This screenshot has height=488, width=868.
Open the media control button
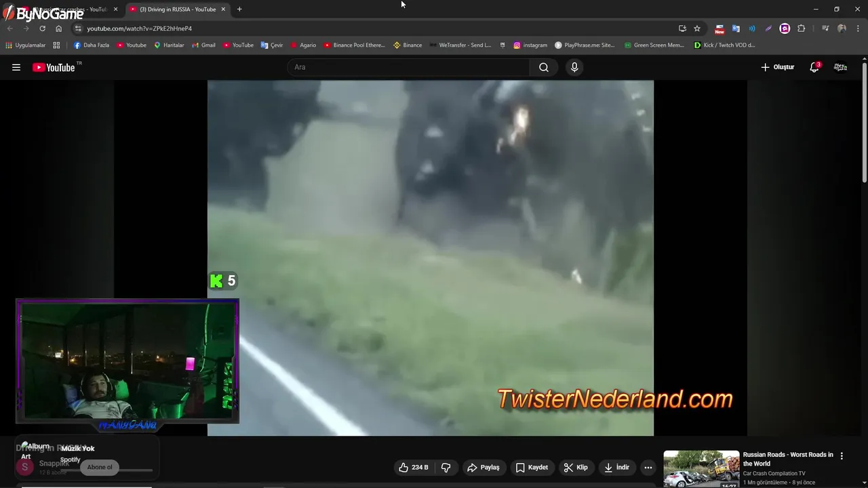[x=825, y=28]
